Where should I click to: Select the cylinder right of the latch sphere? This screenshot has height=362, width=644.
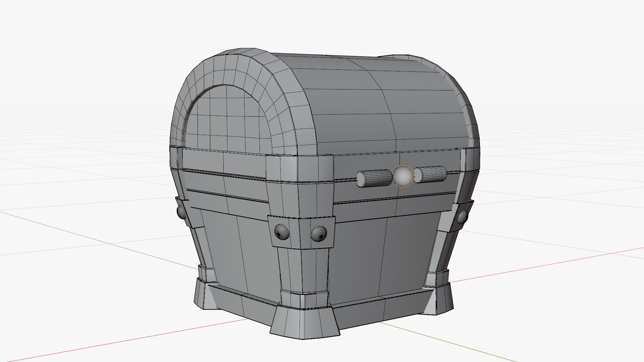point(430,175)
